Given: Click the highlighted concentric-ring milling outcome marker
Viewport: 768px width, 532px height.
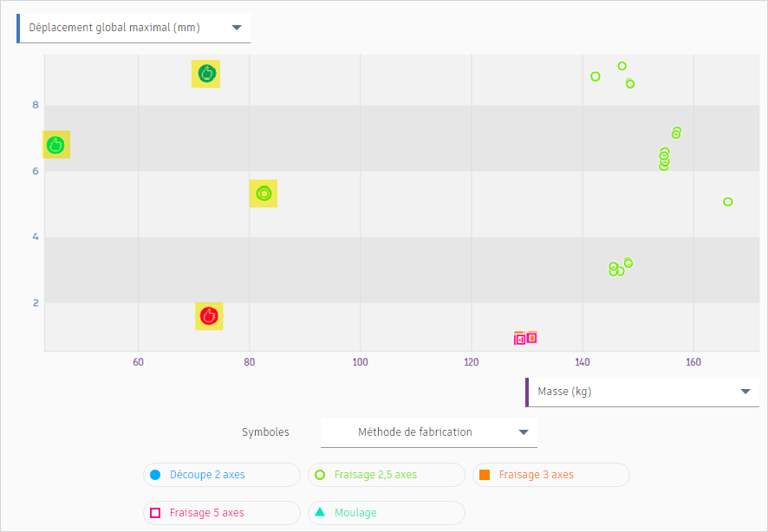Looking at the screenshot, I should [x=263, y=193].
